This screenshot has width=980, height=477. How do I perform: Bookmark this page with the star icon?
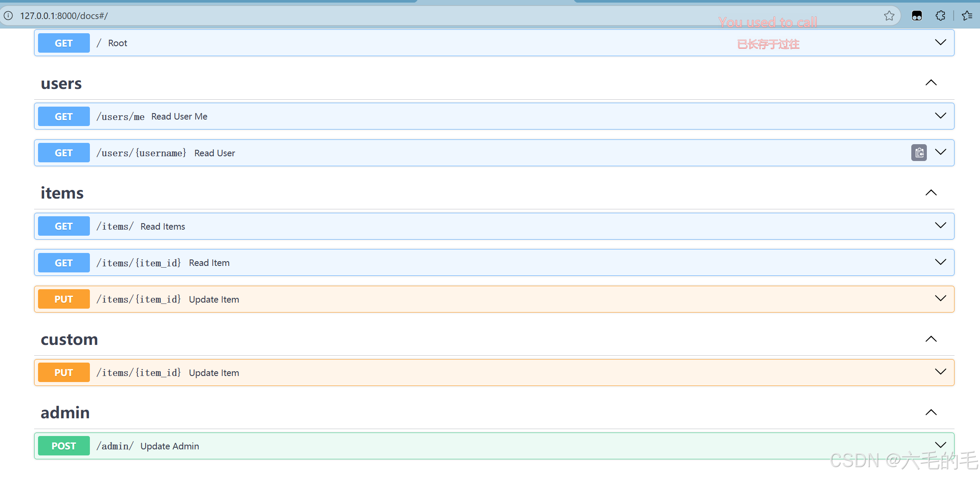[889, 16]
